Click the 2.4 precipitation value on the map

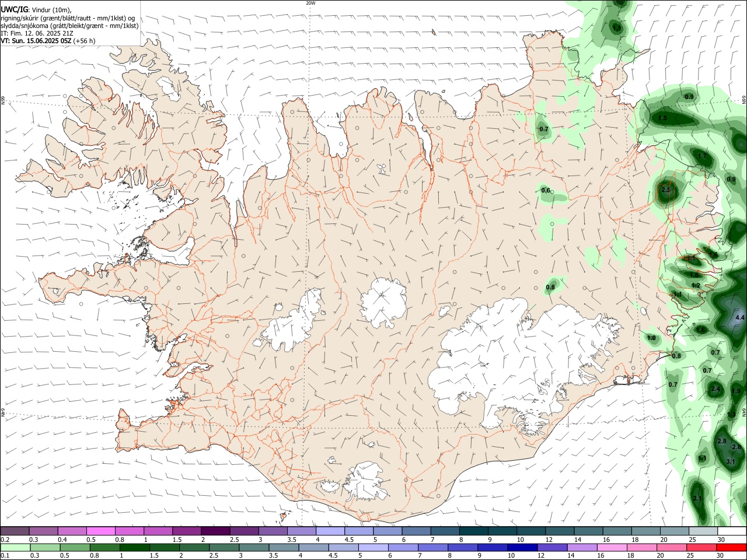[716, 389]
